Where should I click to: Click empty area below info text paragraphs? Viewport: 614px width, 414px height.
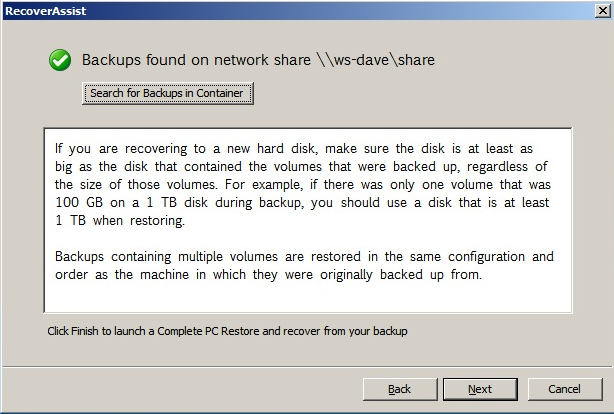point(308,298)
